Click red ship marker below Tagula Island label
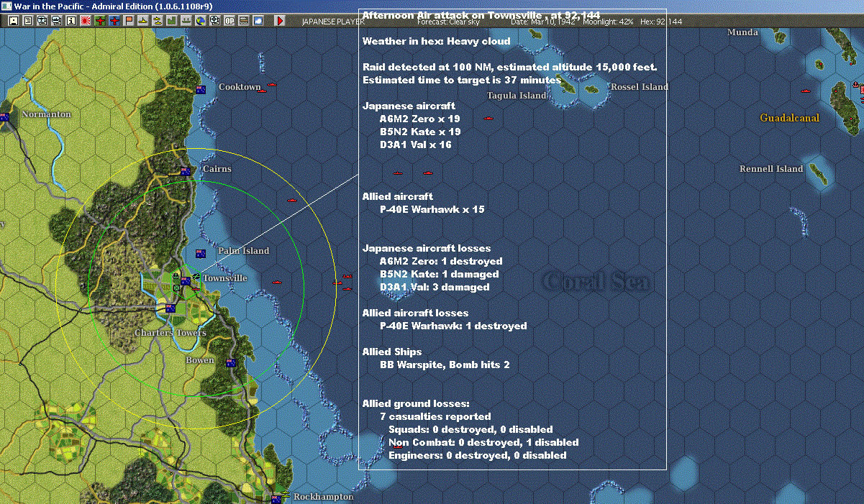The image size is (864, 504). (x=488, y=117)
